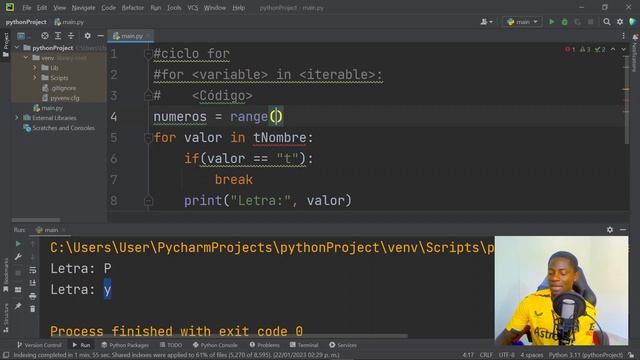Image resolution: width=640 pixels, height=360 pixels.
Task: Jump to next highlighted error arrow
Action: [624, 49]
